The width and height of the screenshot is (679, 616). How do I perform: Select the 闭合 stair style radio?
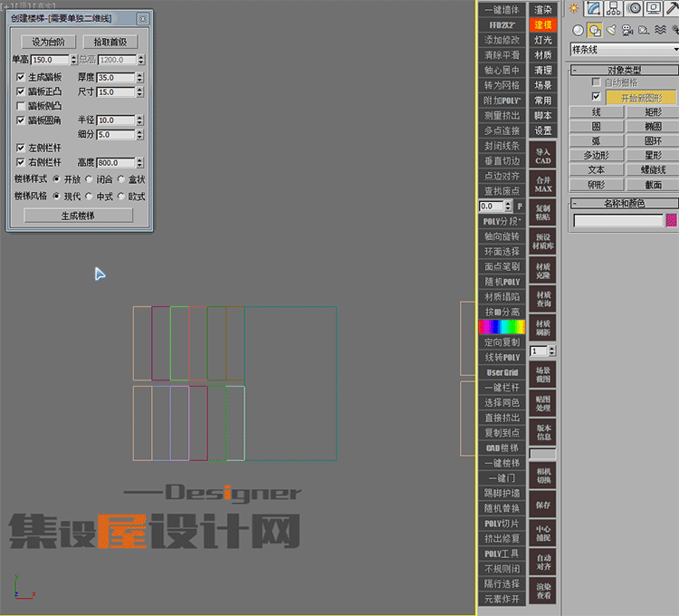point(89,178)
